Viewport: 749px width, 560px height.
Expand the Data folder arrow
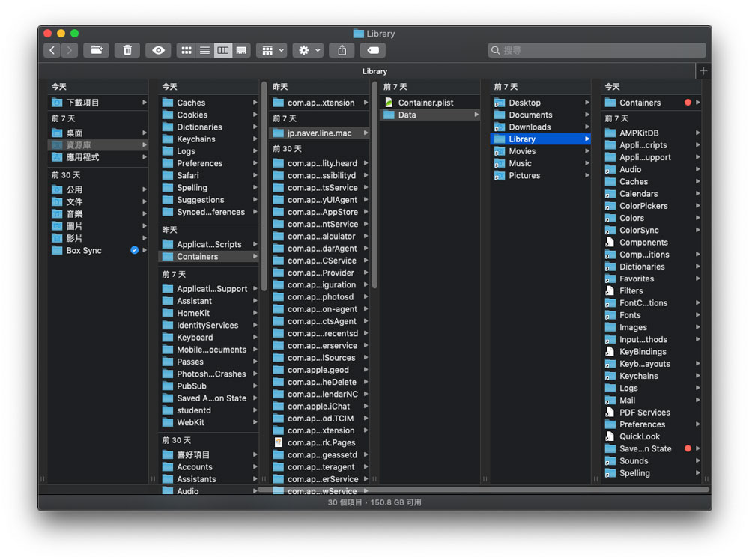[476, 115]
